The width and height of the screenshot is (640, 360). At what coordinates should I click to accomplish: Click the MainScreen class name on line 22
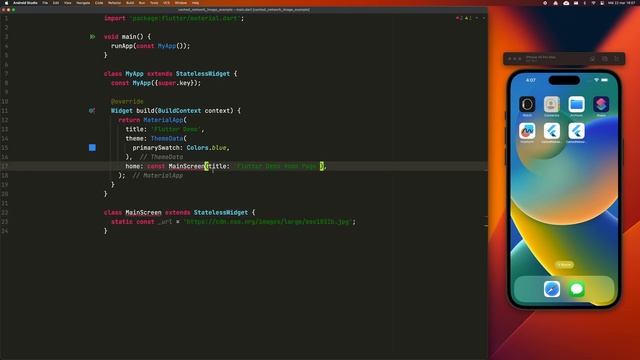(143, 212)
